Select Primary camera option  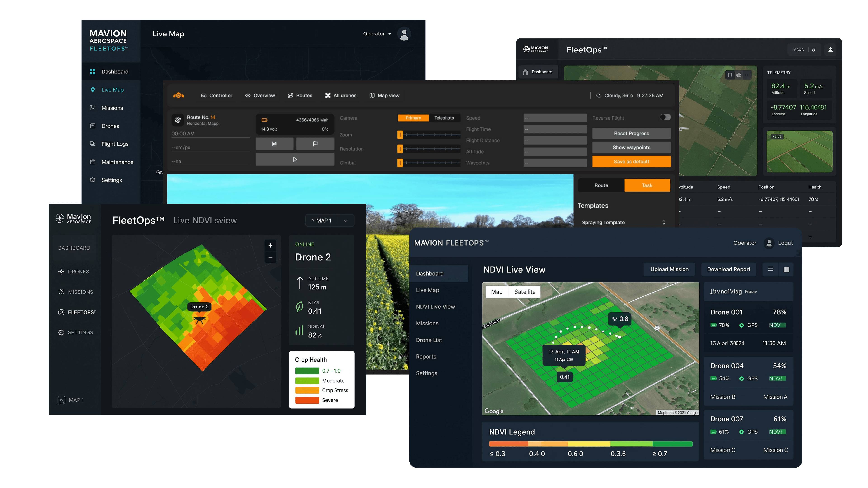(413, 118)
